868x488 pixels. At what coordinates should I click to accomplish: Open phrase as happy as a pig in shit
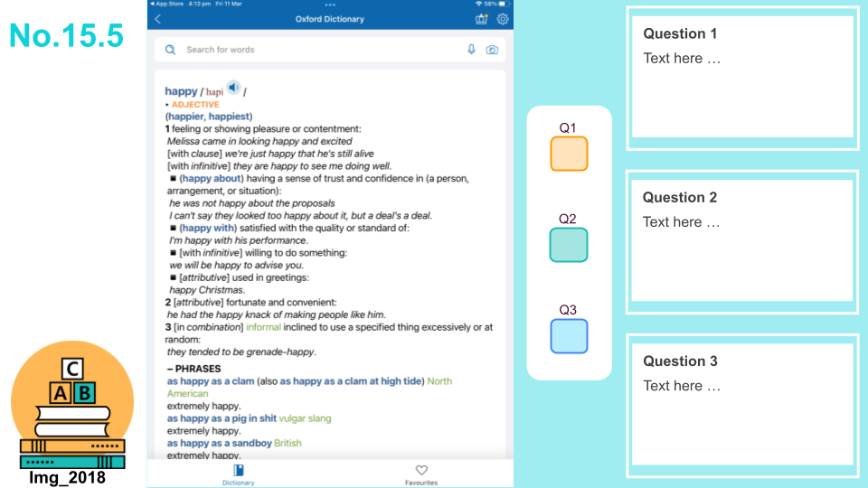point(222,418)
